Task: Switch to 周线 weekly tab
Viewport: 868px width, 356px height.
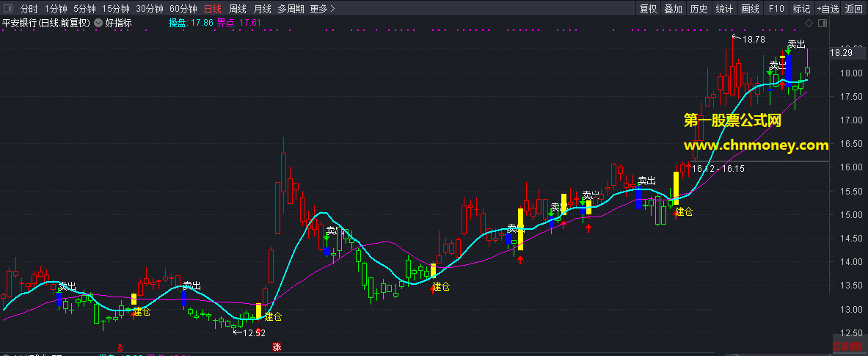Action: coord(238,9)
